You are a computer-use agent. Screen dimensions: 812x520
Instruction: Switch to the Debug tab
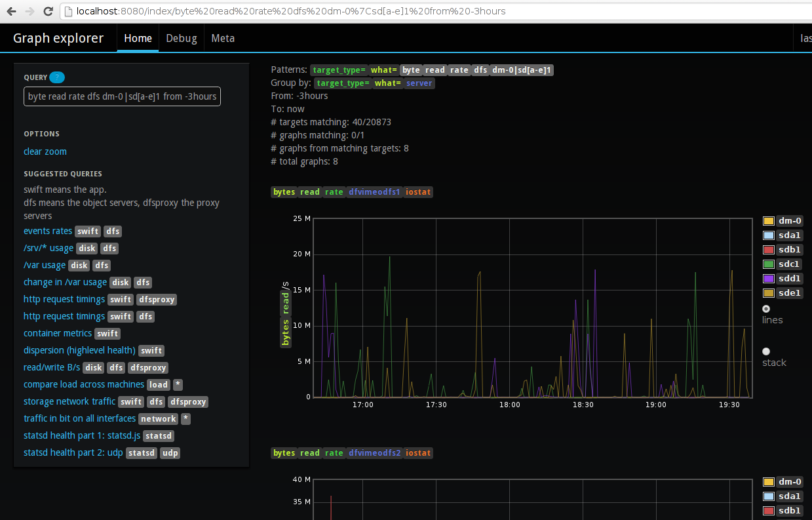tap(181, 38)
